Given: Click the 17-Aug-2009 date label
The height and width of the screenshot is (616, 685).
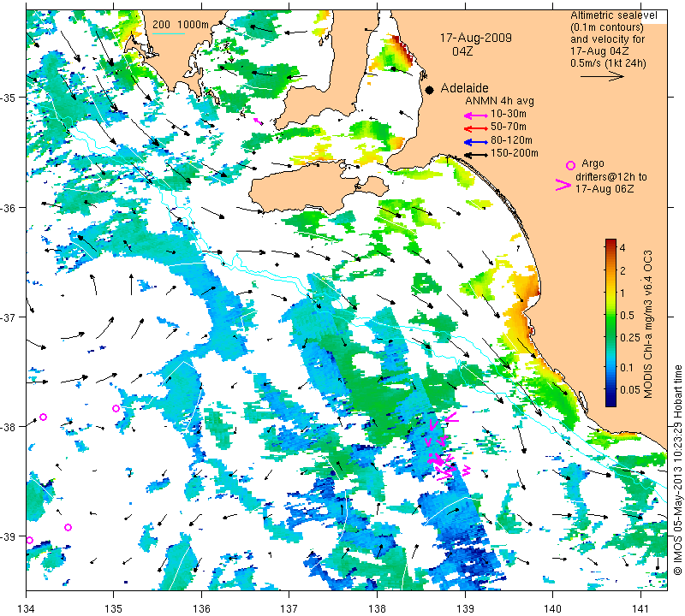Looking at the screenshot, I should pyautogui.click(x=475, y=38).
